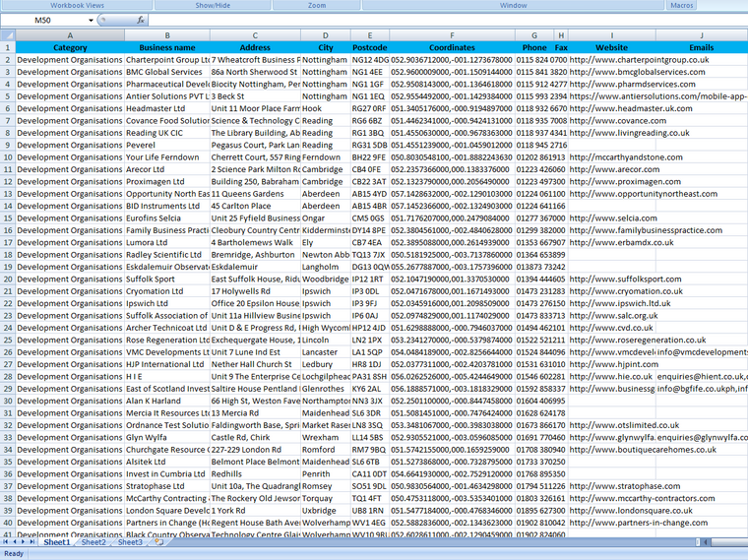Click the Window ribbon group label
Image resolution: width=748 pixels, height=560 pixels.
coord(514,5)
